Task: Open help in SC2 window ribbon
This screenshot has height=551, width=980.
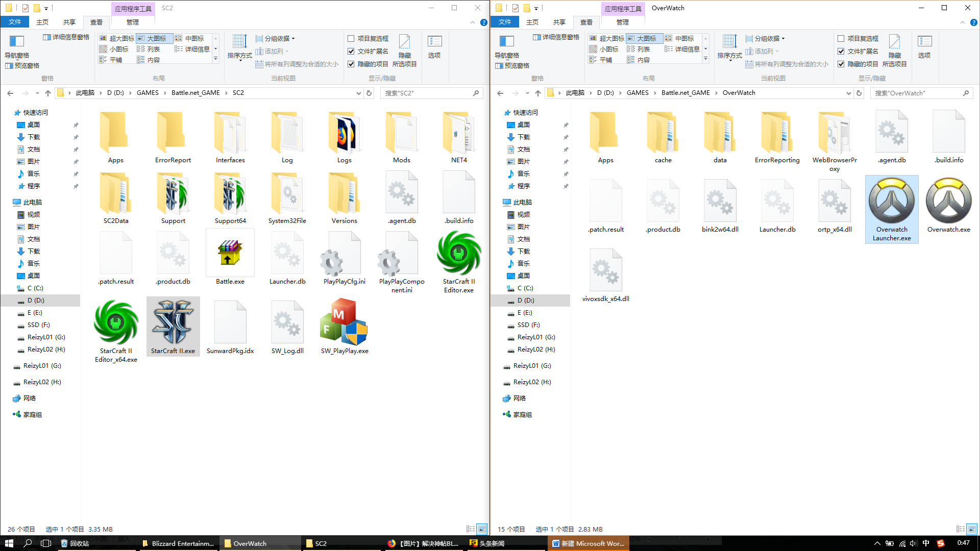Action: (483, 22)
